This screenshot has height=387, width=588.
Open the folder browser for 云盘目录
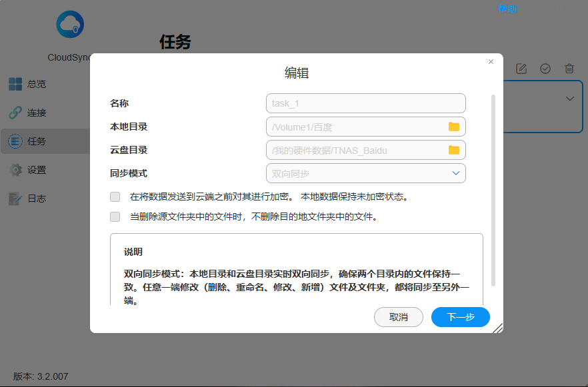(454, 150)
